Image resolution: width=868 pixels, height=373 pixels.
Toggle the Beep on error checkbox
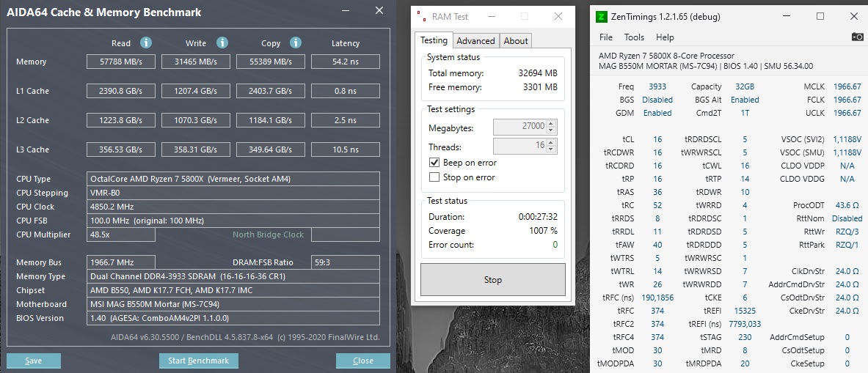tap(434, 163)
